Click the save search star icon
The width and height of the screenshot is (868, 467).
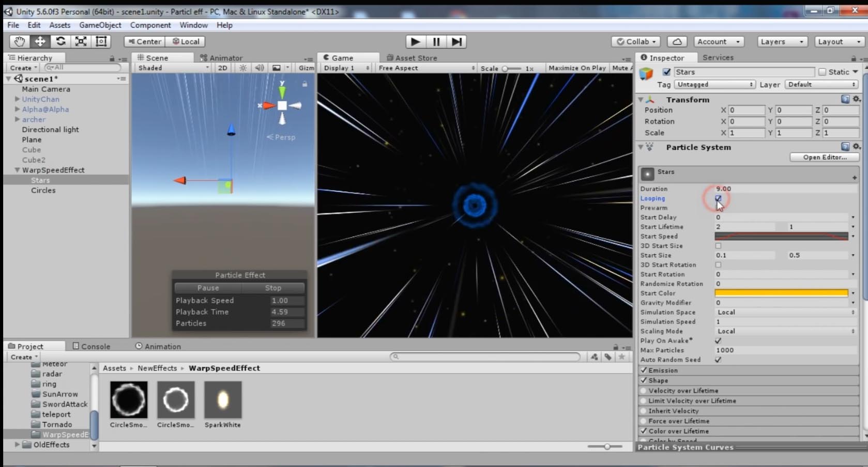pyautogui.click(x=622, y=356)
